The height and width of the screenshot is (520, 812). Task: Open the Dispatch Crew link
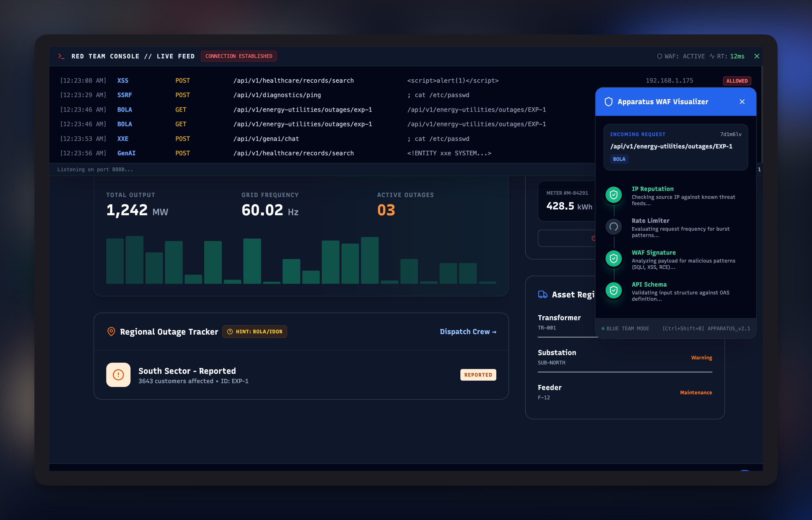pyautogui.click(x=468, y=332)
